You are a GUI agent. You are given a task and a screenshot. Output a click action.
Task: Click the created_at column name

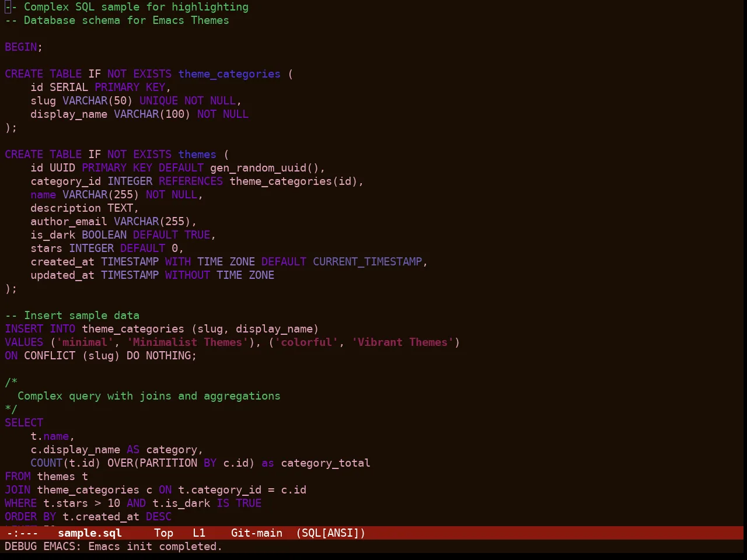point(62,261)
